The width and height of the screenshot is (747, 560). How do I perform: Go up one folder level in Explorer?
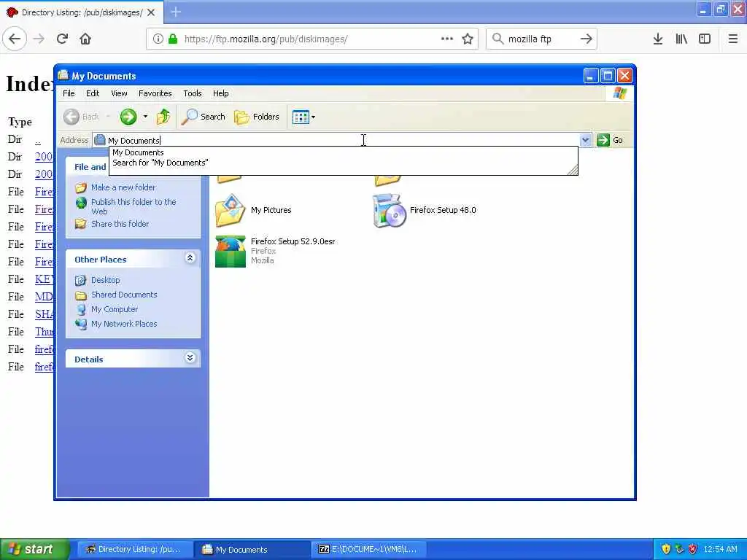163,117
